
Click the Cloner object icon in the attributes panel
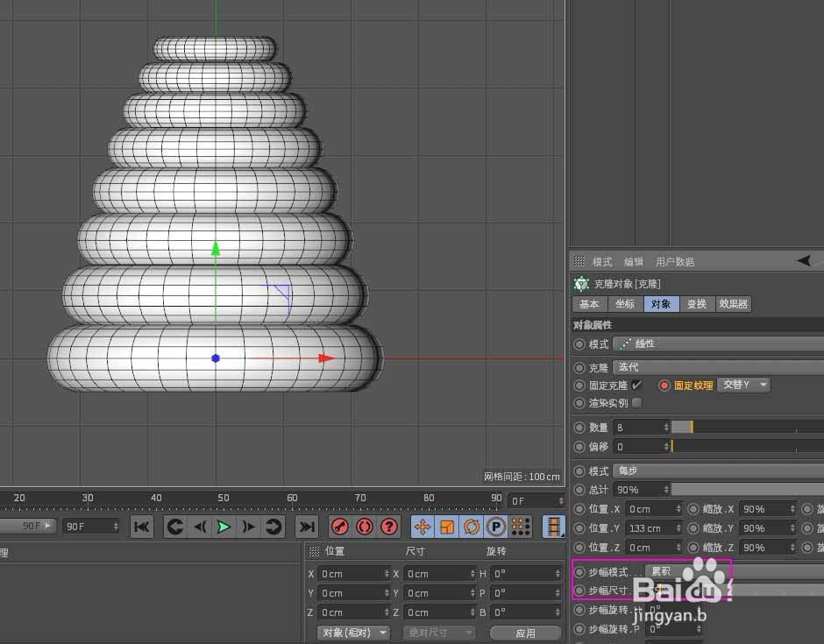pos(580,283)
